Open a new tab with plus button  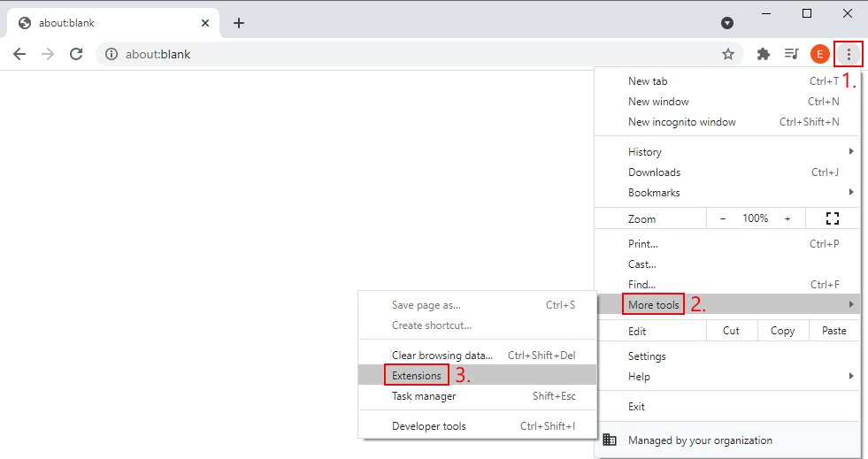tap(239, 23)
